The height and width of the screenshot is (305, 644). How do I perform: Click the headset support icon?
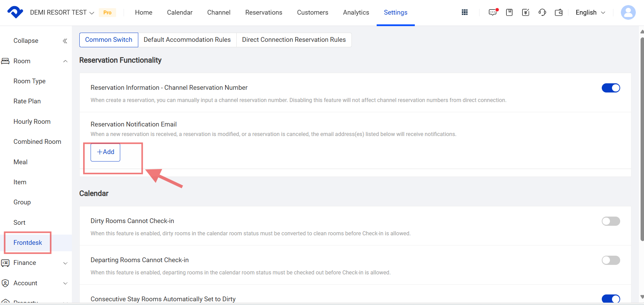coord(542,13)
